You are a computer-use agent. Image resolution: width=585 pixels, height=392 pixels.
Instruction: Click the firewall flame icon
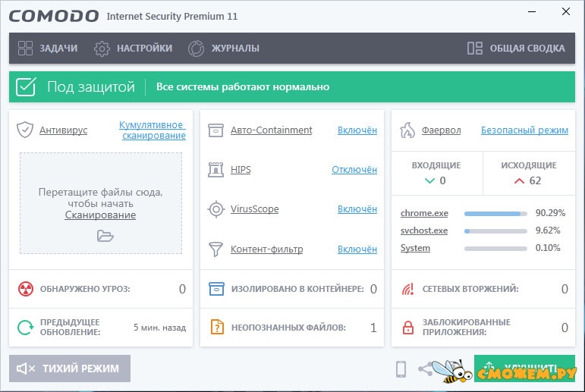pyautogui.click(x=407, y=130)
